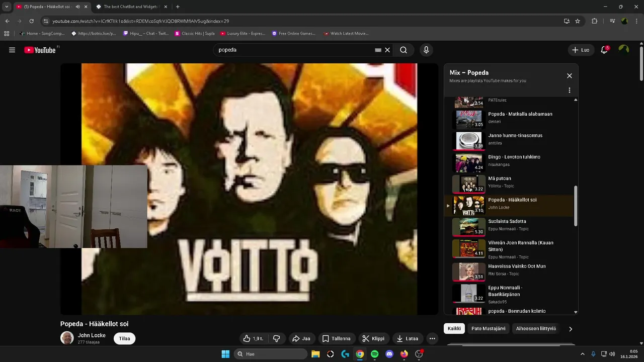Open the install-app icon in the address bar
This screenshot has width=644, height=362.
tap(567, 21)
